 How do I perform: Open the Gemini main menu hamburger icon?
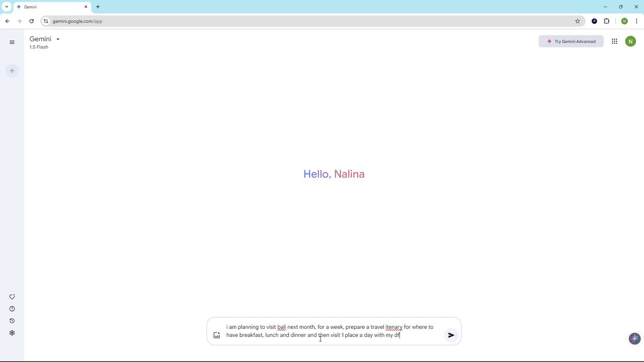click(x=12, y=42)
